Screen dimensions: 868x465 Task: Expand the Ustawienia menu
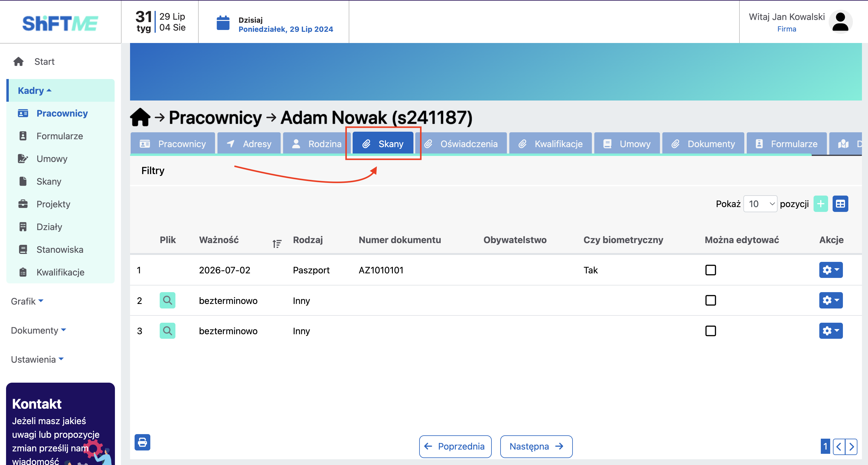pos(37,359)
